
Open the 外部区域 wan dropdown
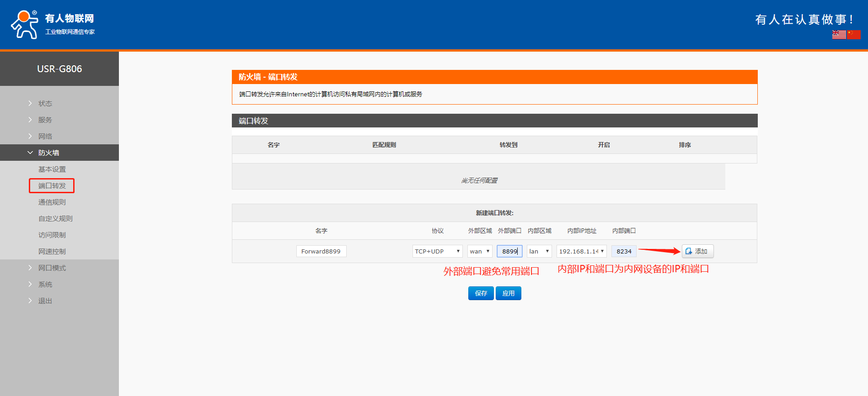pyautogui.click(x=479, y=251)
